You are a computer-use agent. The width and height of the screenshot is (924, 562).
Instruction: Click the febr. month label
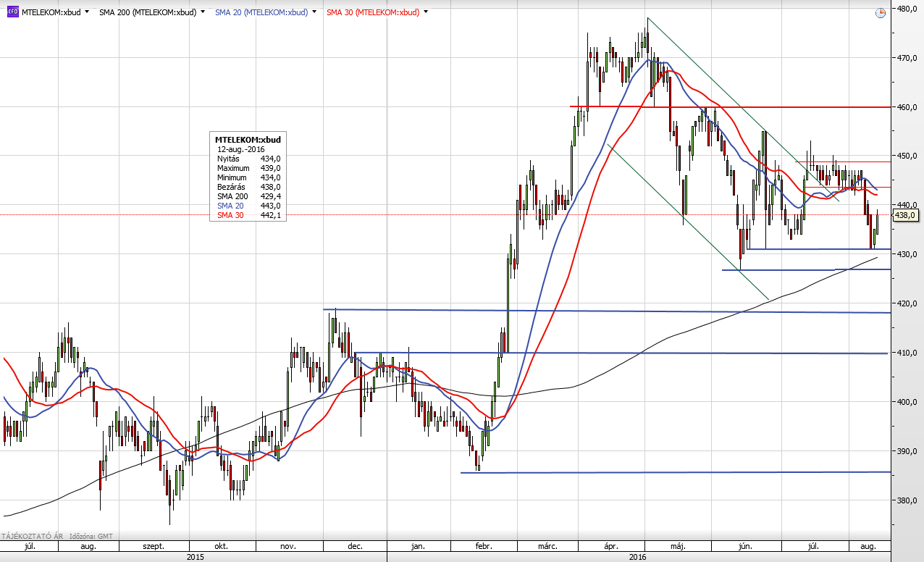click(x=484, y=546)
